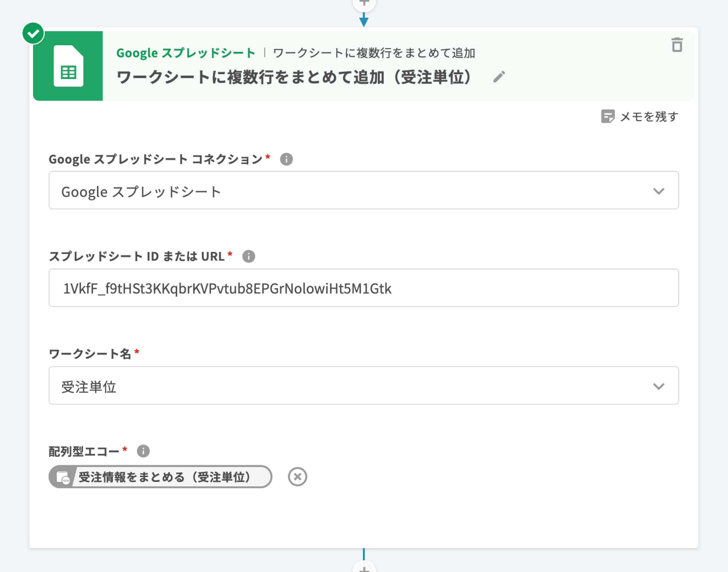This screenshot has height=572, width=728.
Task: Click chevron arrow of connection dropdown
Action: pos(658,191)
